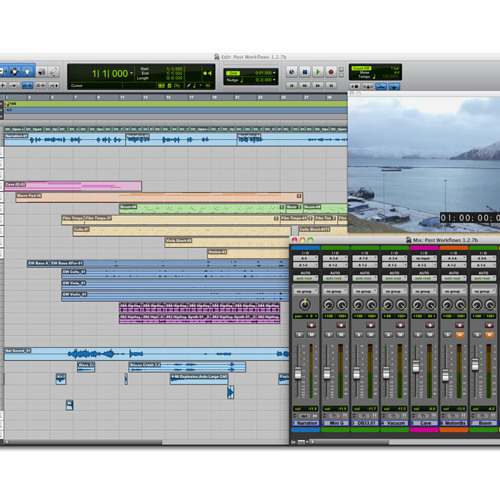
Task: Solo the Cave channel
Action: [418, 334]
